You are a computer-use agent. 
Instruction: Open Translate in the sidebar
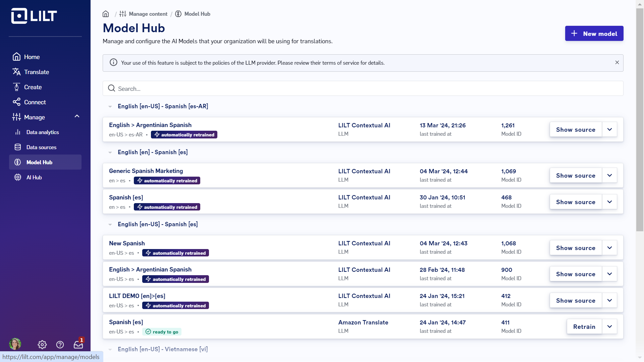pos(31,72)
